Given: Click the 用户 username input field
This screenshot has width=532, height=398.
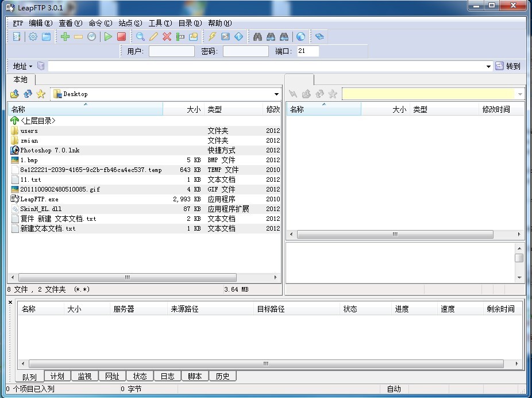Looking at the screenshot, I should point(171,51).
